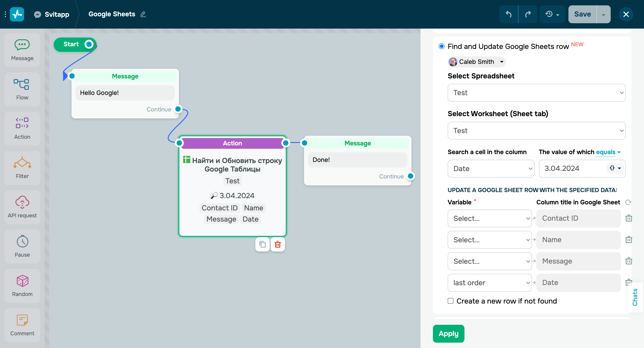The image size is (644, 348).
Task: Open the last order variable dropdown
Action: pyautogui.click(x=489, y=283)
